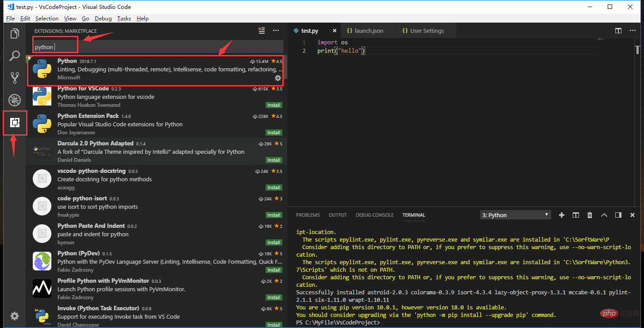Viewport: 644px width, 328px height.
Task: Clear extensions search results icon
Action: tap(262, 31)
